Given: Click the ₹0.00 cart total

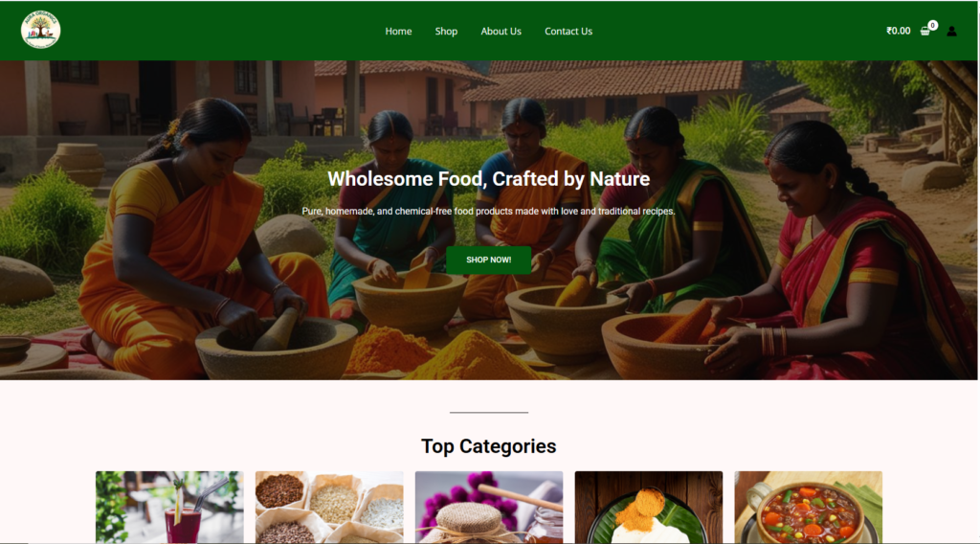Looking at the screenshot, I should coord(898,31).
